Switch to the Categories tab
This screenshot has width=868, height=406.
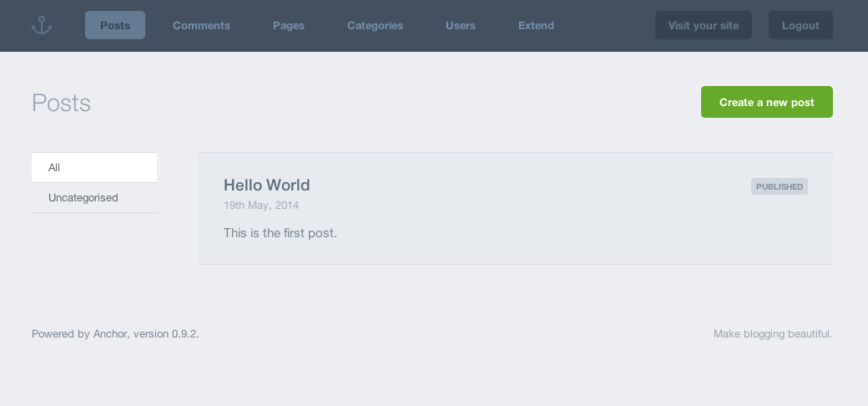[375, 25]
